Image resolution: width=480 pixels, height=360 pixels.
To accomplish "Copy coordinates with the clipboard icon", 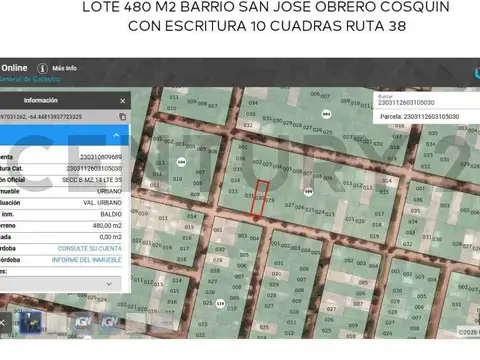I will 123,117.
